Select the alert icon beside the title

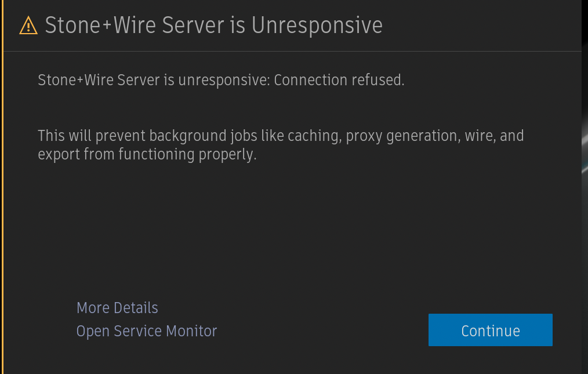point(28,26)
